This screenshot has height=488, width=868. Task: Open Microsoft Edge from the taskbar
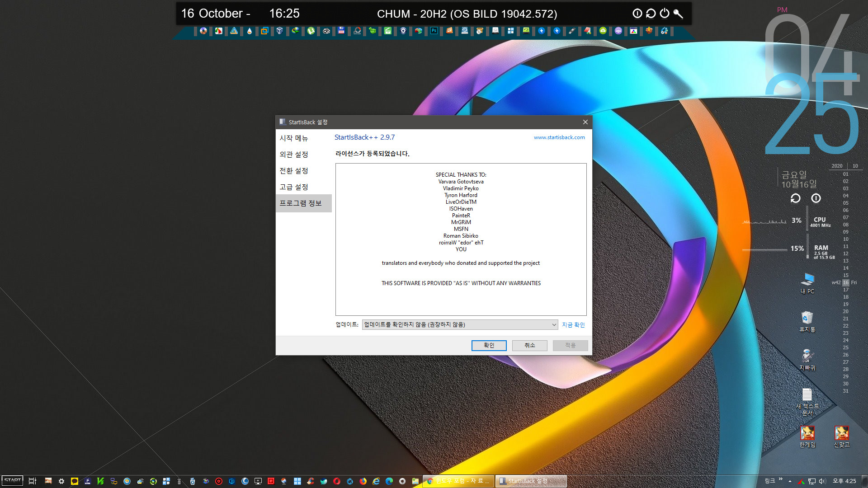[x=389, y=481]
